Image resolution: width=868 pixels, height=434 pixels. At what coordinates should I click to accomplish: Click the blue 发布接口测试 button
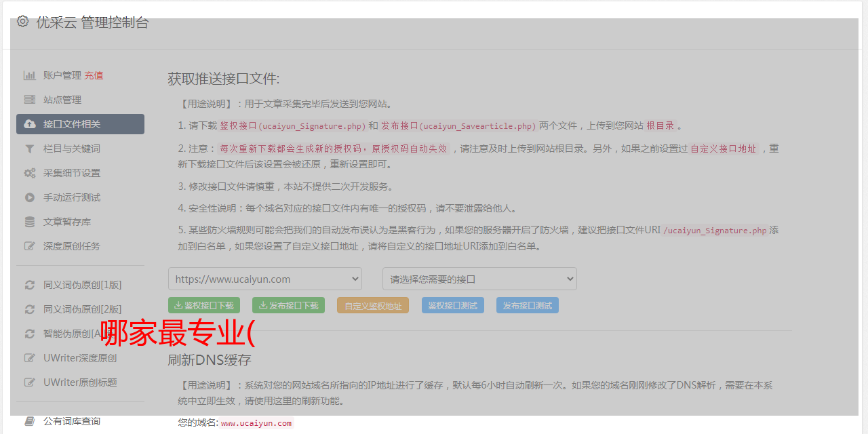click(x=528, y=305)
